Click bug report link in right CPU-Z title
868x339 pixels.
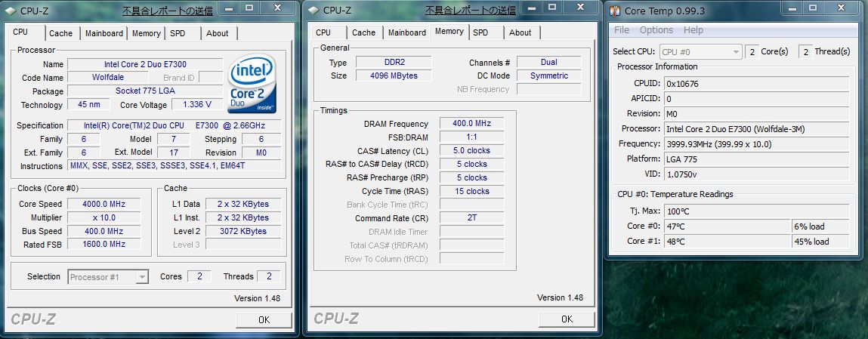[x=470, y=11]
